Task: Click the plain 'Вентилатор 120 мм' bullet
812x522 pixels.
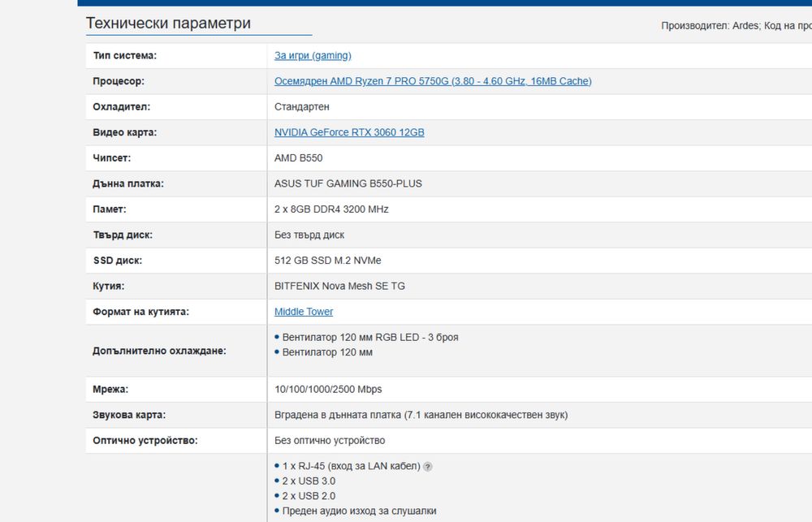Action: click(327, 352)
